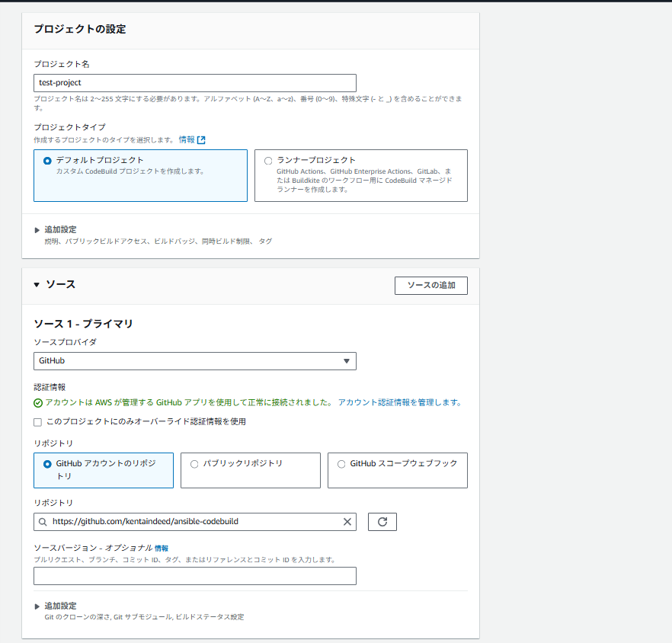The image size is (672, 643).
Task: Click the ソースバージョン input field
Action: coord(195,576)
